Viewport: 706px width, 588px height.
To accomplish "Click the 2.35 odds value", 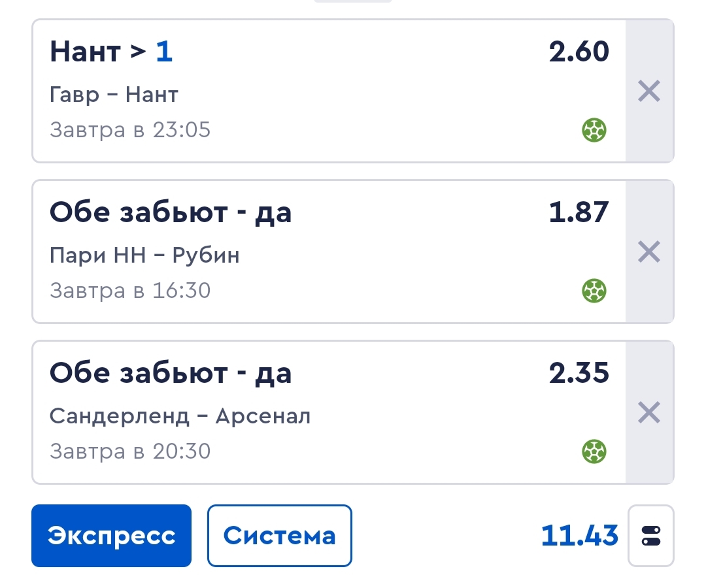I will pyautogui.click(x=579, y=374).
